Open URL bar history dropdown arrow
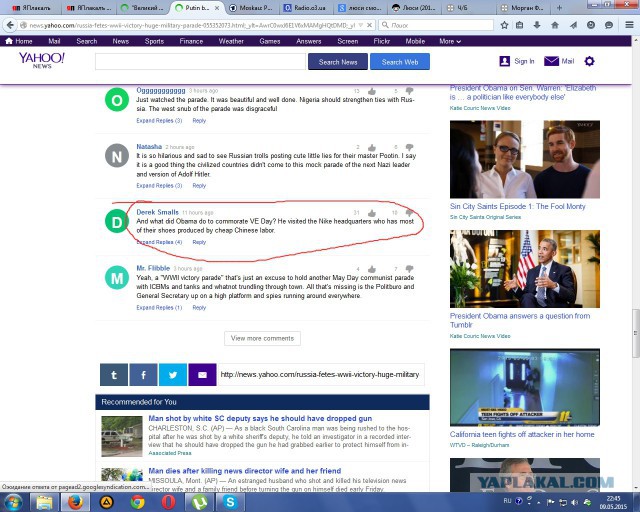 click(x=360, y=25)
